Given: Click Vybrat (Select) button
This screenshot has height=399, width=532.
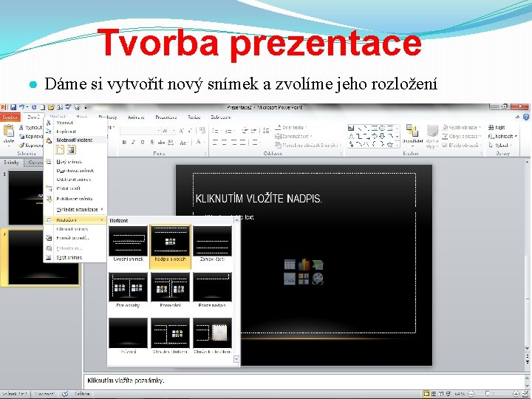Looking at the screenshot, I should coord(500,145).
